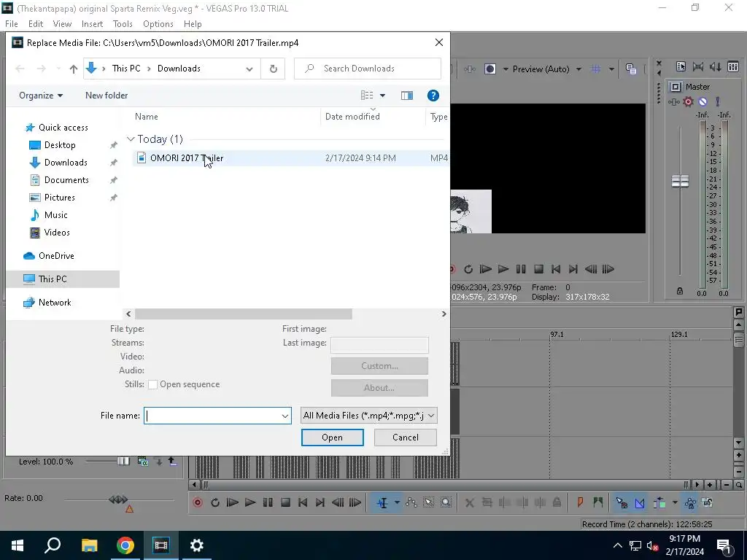Image resolution: width=747 pixels, height=560 pixels.
Task: Go to end in timeline transport
Action: 320,502
